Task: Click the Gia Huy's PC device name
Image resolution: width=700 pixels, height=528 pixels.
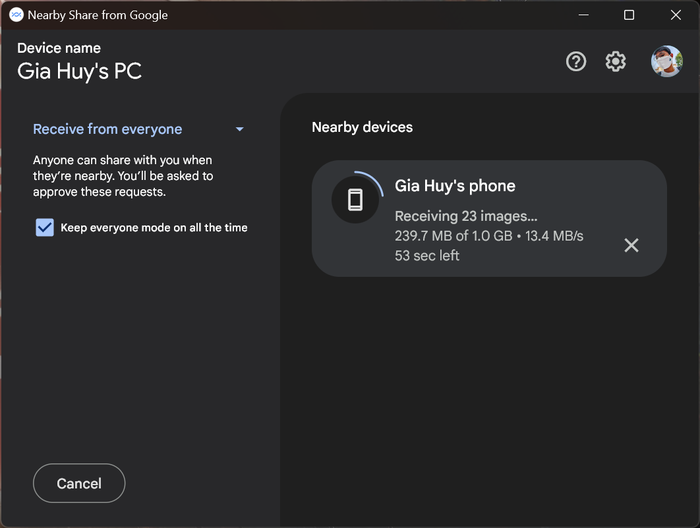Action: pos(79,71)
